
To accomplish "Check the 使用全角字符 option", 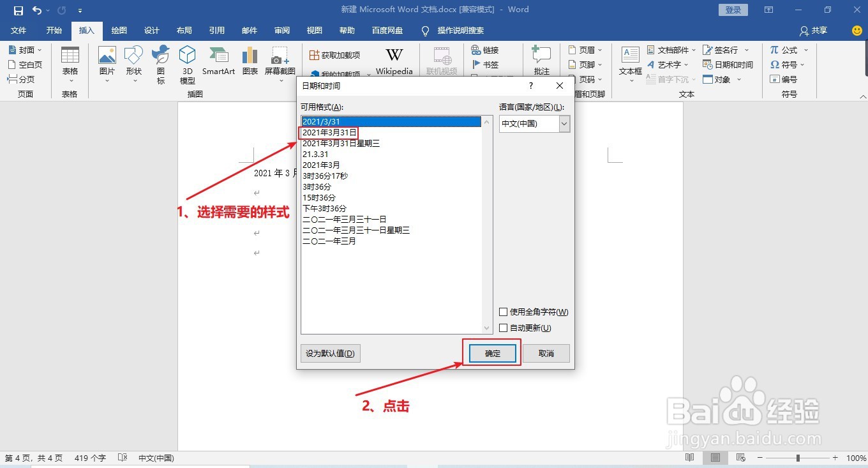I will (x=504, y=312).
